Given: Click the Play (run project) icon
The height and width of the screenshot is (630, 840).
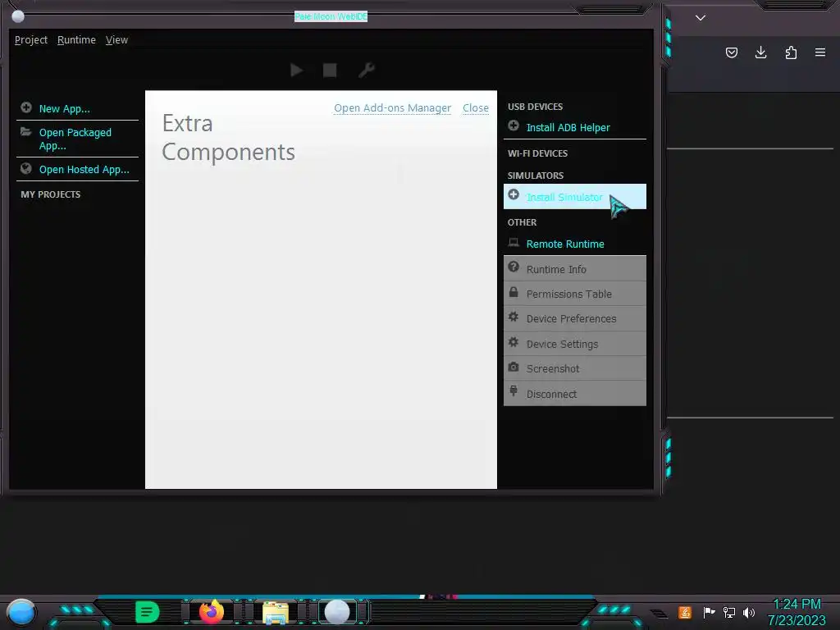Looking at the screenshot, I should (296, 71).
